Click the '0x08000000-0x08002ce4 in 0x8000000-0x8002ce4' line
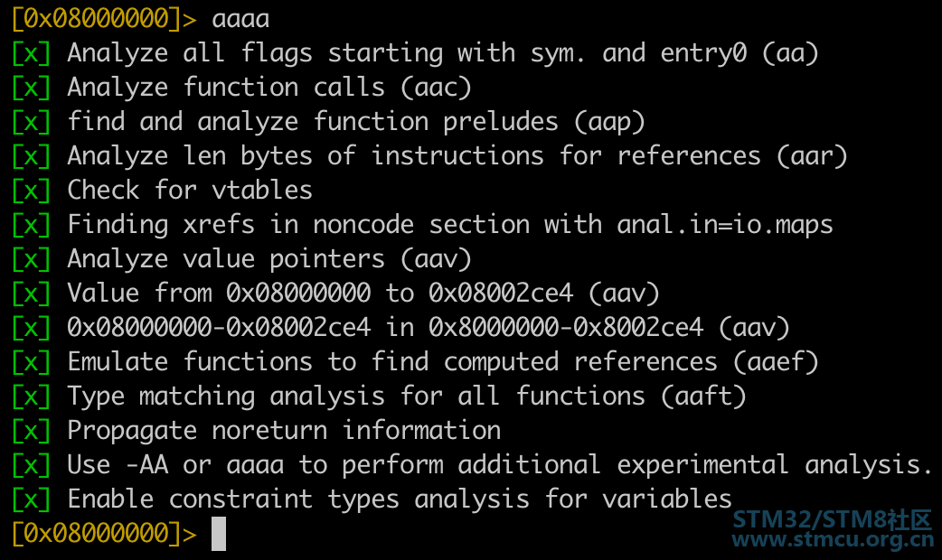The height and width of the screenshot is (560, 942). tap(429, 327)
